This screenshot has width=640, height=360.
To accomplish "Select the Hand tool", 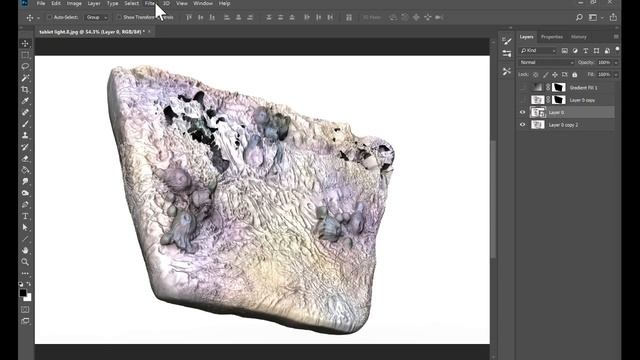I will 25,250.
